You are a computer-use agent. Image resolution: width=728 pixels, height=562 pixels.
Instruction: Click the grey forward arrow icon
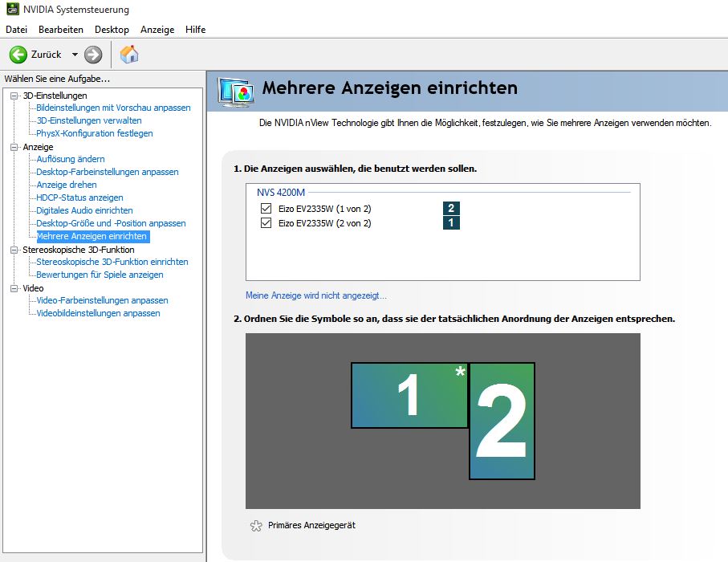tap(93, 55)
